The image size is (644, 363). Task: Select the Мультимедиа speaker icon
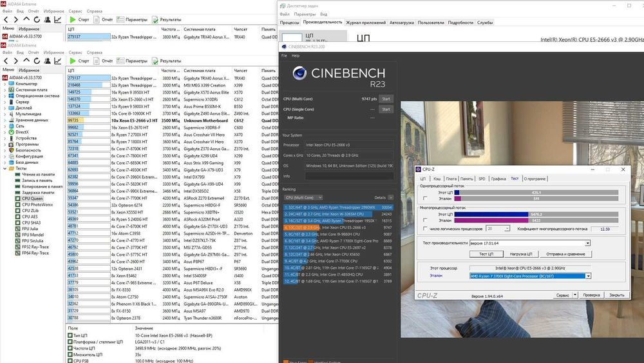click(x=12, y=114)
